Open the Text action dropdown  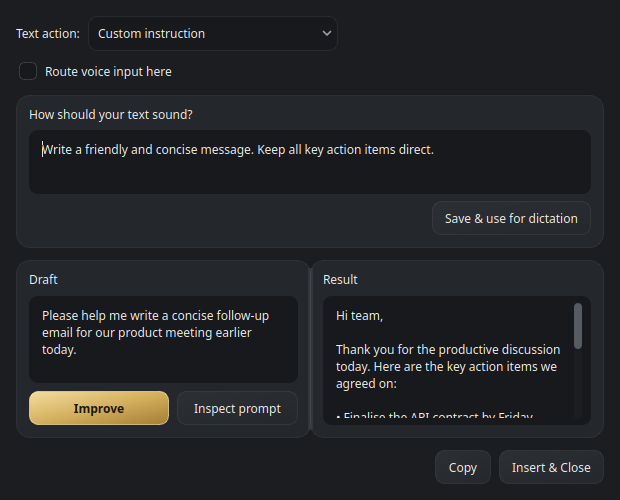pos(213,34)
